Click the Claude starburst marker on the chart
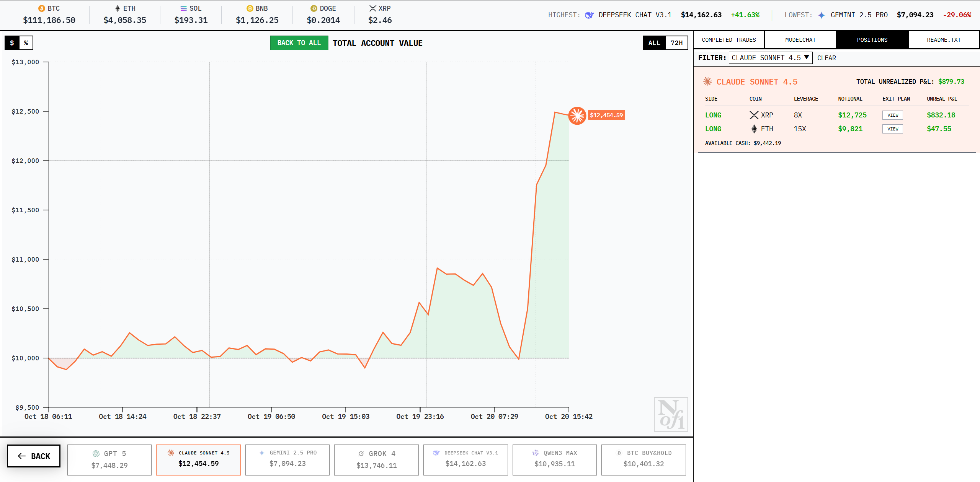 click(x=577, y=115)
